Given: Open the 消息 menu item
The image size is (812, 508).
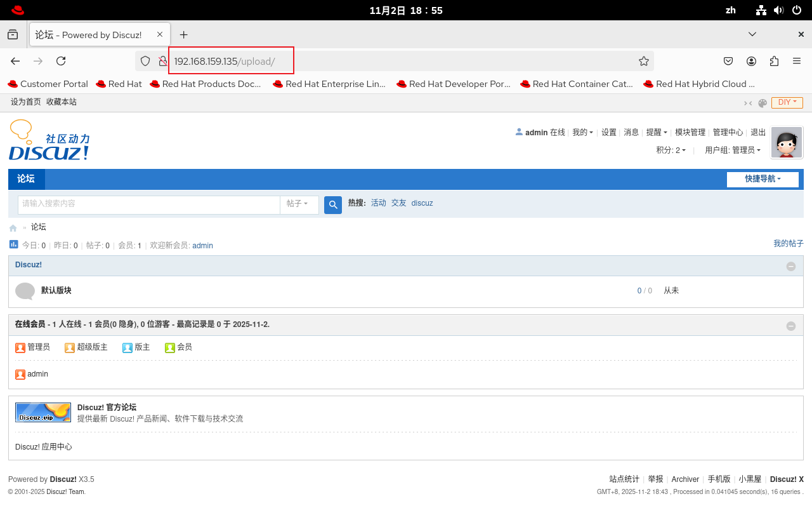Looking at the screenshot, I should (631, 132).
